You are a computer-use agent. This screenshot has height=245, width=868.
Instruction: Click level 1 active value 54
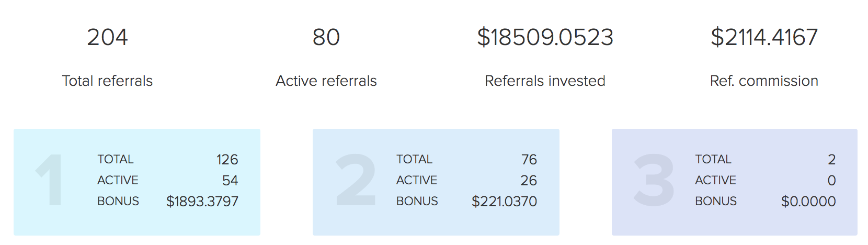pos(230,180)
